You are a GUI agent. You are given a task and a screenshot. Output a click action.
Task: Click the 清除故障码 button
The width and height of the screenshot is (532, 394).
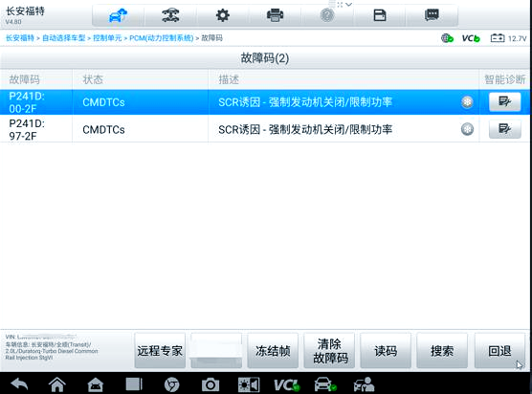[x=329, y=351]
